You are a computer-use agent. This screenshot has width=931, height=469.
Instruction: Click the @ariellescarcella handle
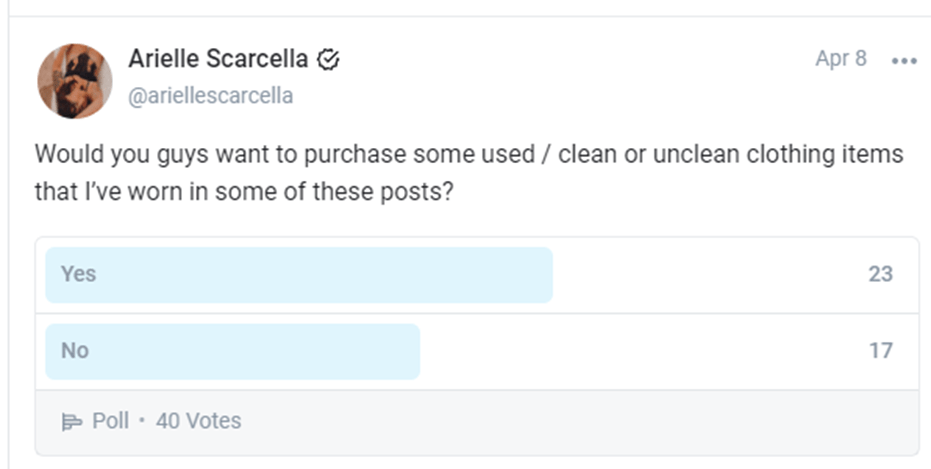point(210,96)
